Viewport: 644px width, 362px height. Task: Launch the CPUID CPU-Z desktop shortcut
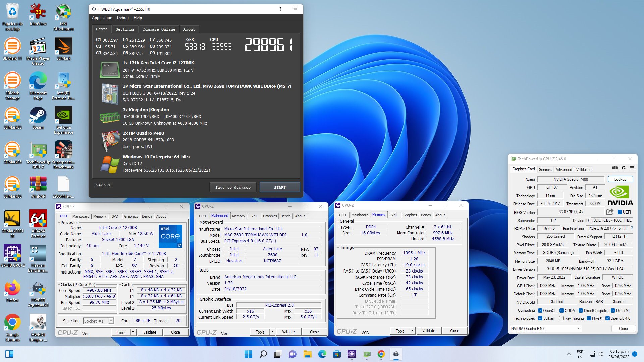[x=12, y=256]
